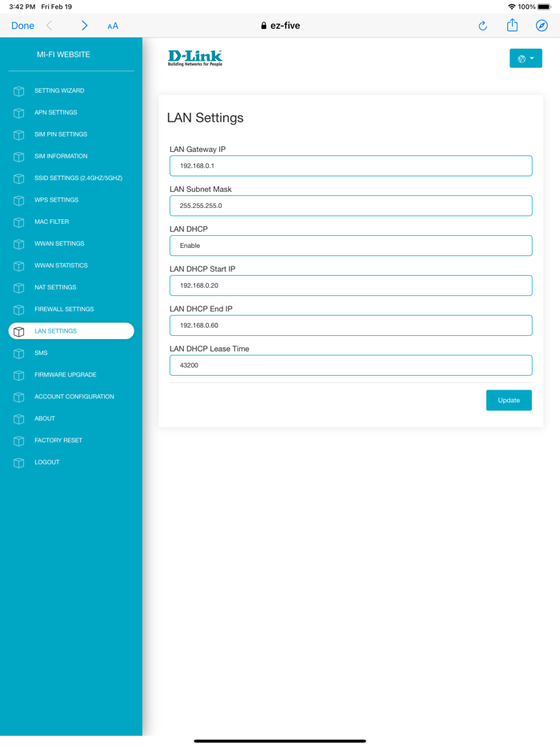Viewport: 560px width, 747px height.
Task: Tap Done to close the browser
Action: pyautogui.click(x=23, y=26)
